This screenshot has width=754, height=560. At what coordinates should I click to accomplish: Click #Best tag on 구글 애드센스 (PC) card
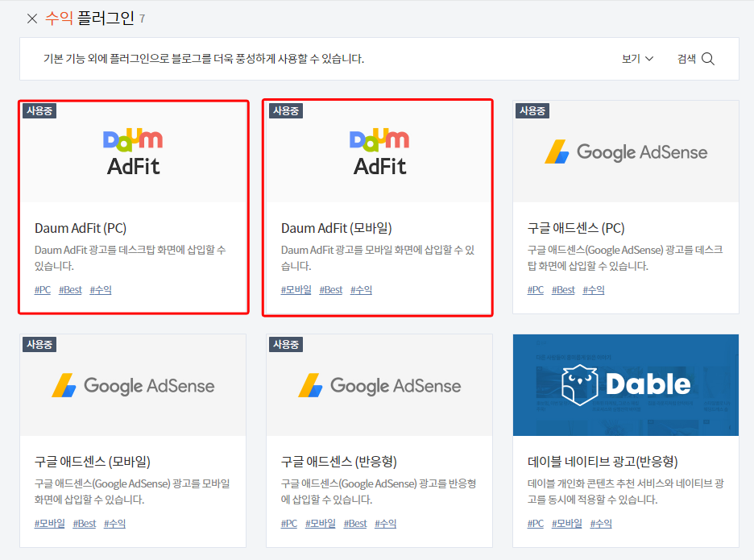coord(563,290)
